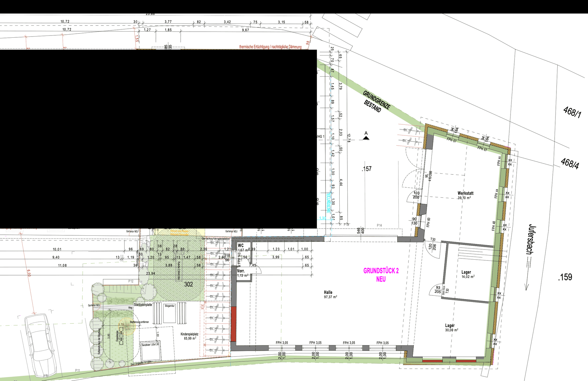Select point label "P12"

coord(131,281)
